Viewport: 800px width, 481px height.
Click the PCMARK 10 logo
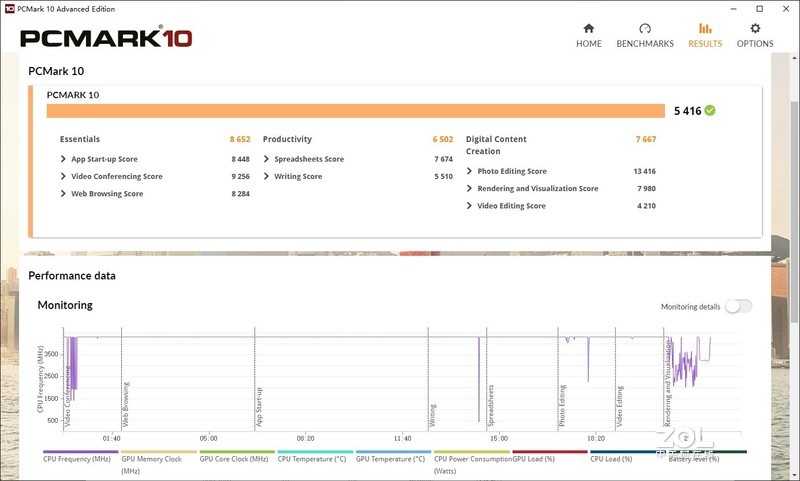(x=106, y=38)
